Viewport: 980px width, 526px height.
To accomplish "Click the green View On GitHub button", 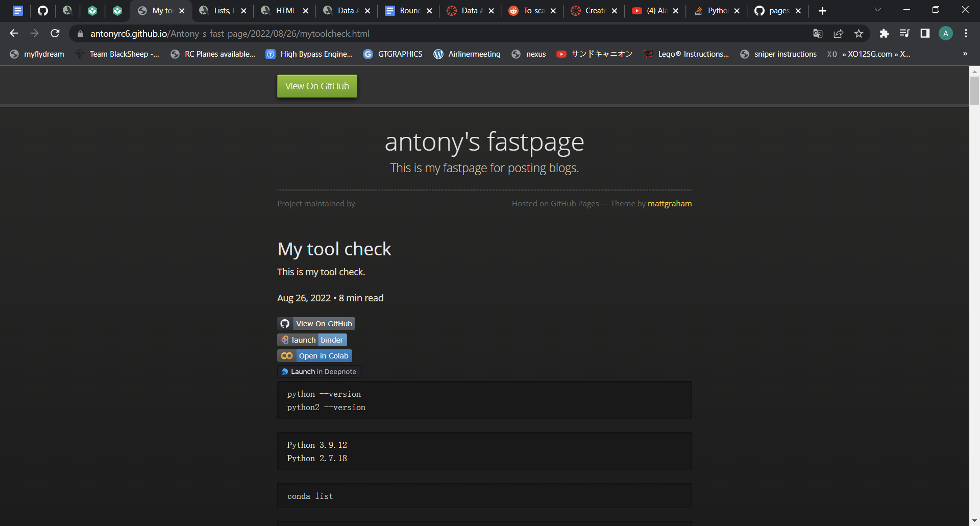I will point(317,86).
